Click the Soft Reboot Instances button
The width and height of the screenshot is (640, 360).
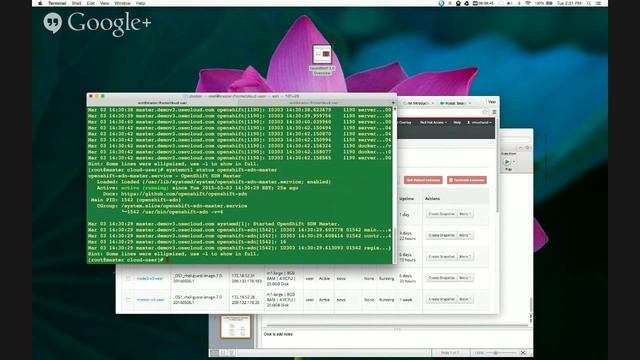point(423,180)
